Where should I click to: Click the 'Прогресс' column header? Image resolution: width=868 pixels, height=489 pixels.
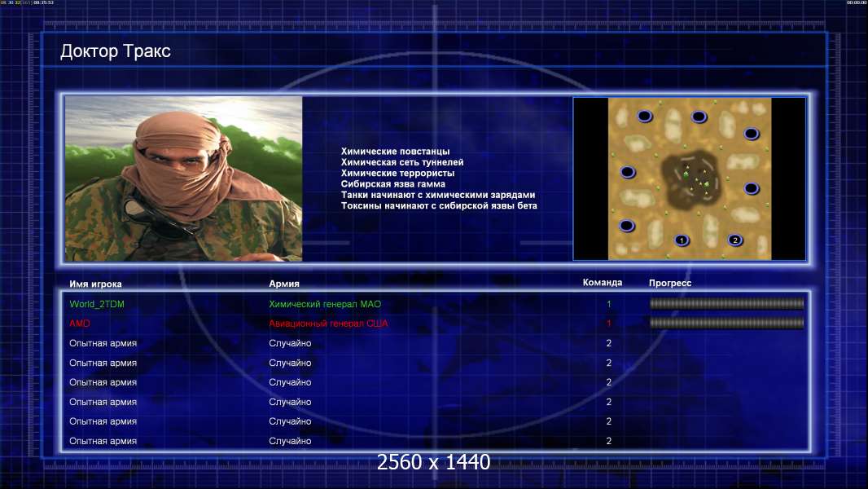pos(670,283)
